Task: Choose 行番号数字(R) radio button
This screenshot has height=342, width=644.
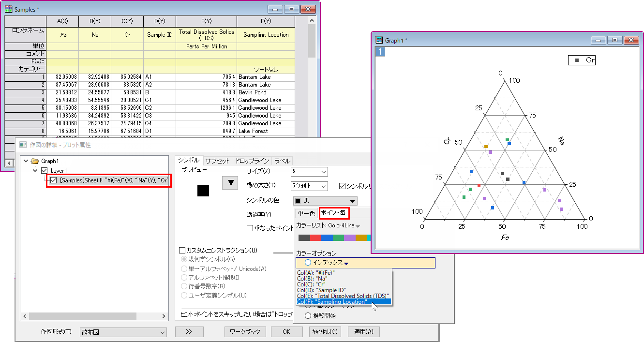Action: pyautogui.click(x=184, y=286)
